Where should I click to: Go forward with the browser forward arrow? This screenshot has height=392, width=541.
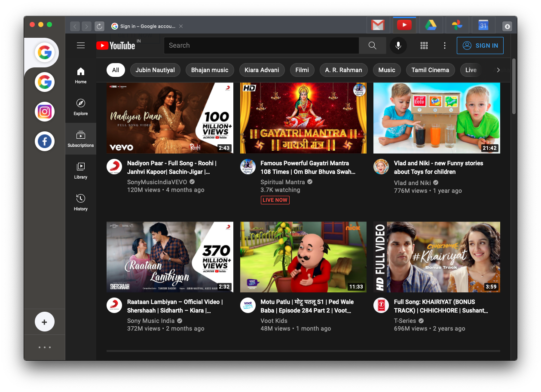87,27
